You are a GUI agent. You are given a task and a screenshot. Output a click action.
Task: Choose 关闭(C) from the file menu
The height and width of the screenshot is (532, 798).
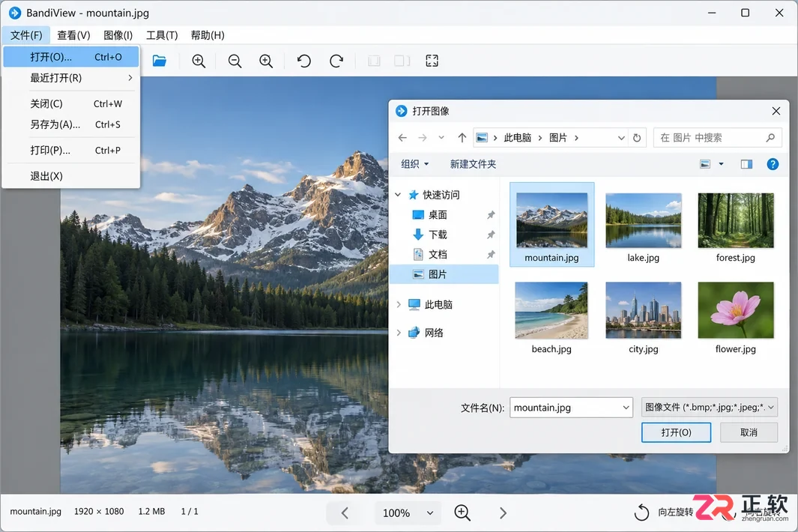tap(70, 104)
